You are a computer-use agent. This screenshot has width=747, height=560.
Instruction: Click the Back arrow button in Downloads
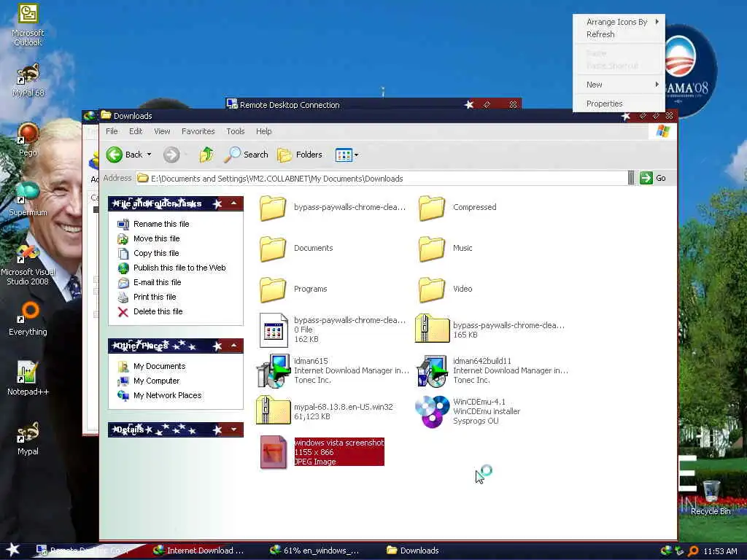pyautogui.click(x=115, y=155)
